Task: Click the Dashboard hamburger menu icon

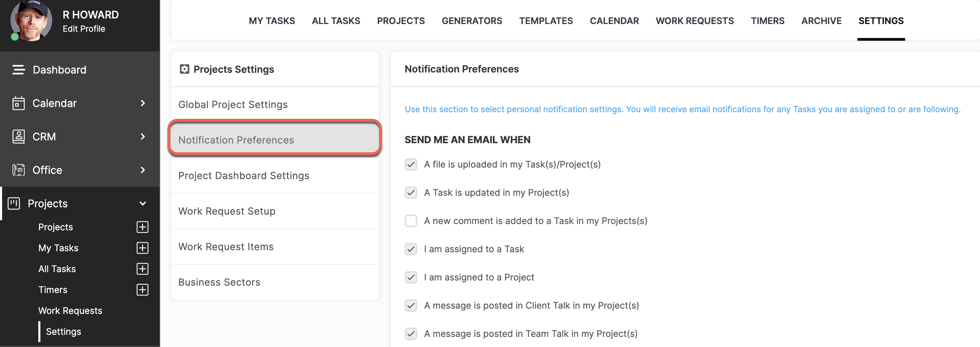Action: tap(18, 70)
